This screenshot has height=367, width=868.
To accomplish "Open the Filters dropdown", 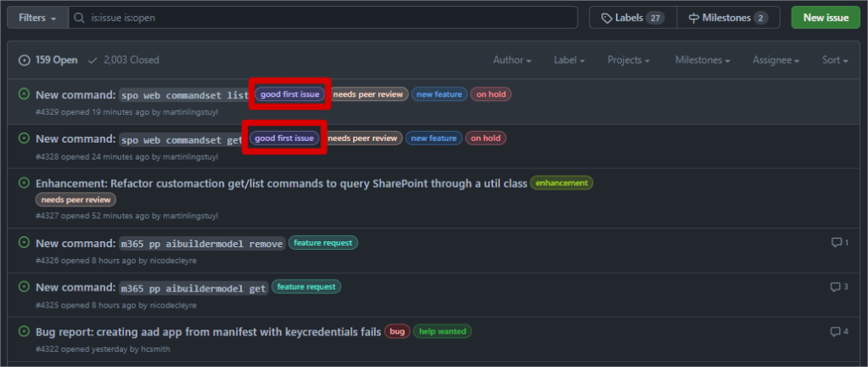I will [37, 18].
